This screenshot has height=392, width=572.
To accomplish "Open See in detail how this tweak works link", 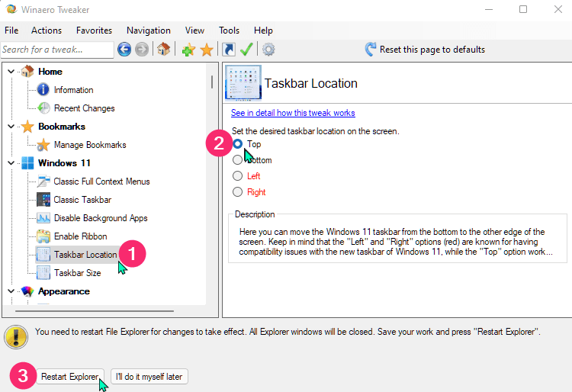I will click(293, 113).
